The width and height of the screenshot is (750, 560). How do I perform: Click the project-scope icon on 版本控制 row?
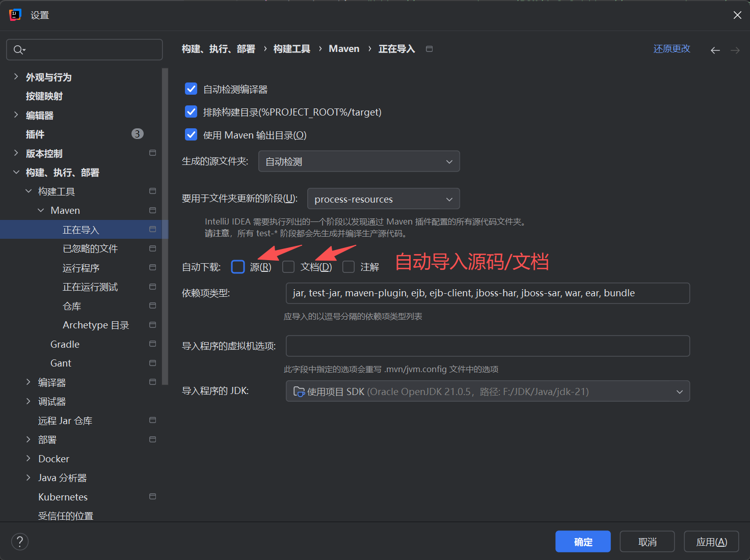tap(152, 153)
